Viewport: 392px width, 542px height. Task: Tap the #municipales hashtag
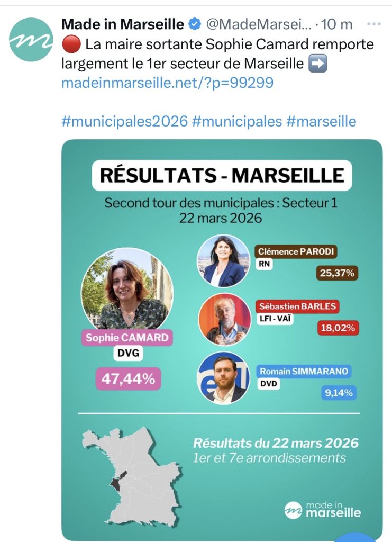tap(237, 121)
